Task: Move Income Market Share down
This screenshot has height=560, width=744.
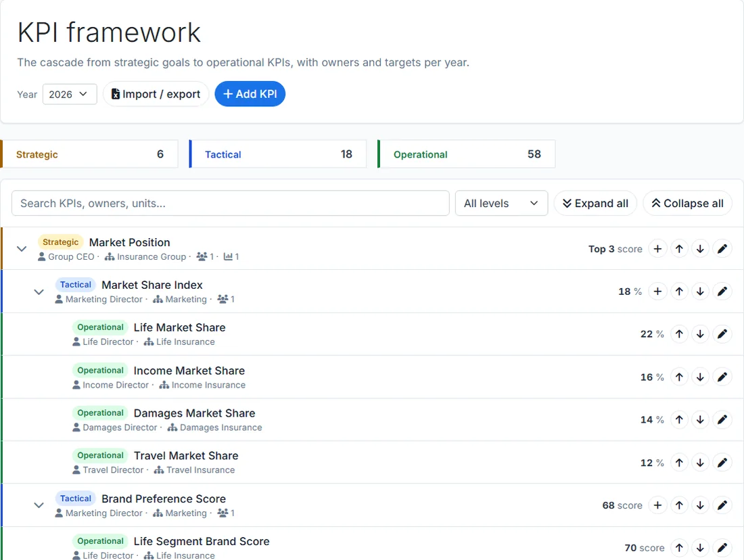Action: click(700, 377)
